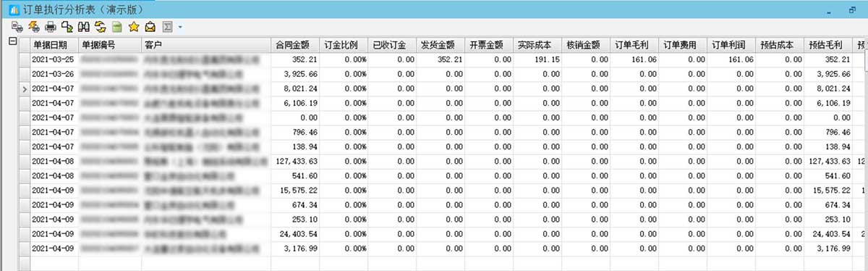Image resolution: width=868 pixels, height=271 pixels.
Task: Click the 预估成本 column header
Action: 780,44
